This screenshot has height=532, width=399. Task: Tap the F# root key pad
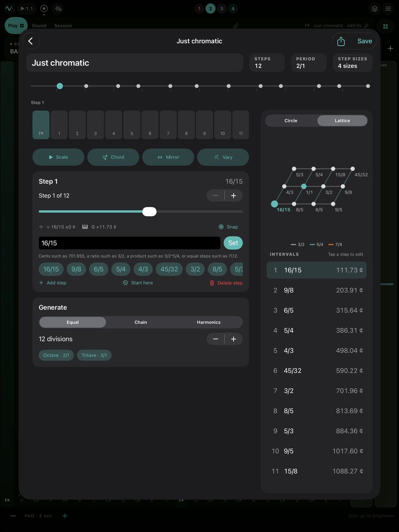(41, 125)
